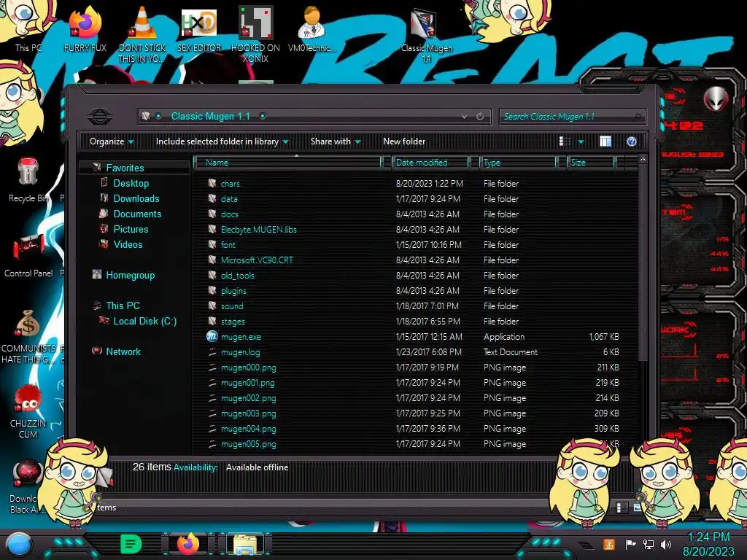Select the Microsoft.VC90.CRT folder

[x=257, y=260]
